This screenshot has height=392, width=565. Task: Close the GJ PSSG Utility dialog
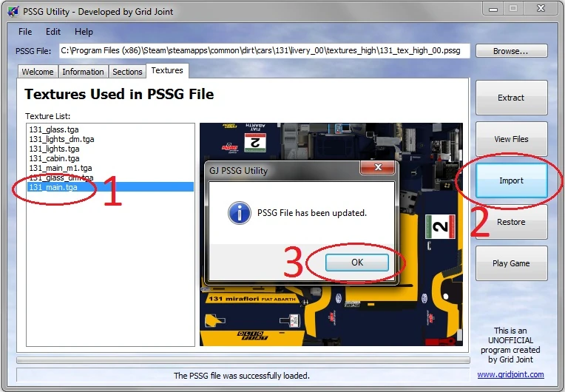click(x=378, y=167)
